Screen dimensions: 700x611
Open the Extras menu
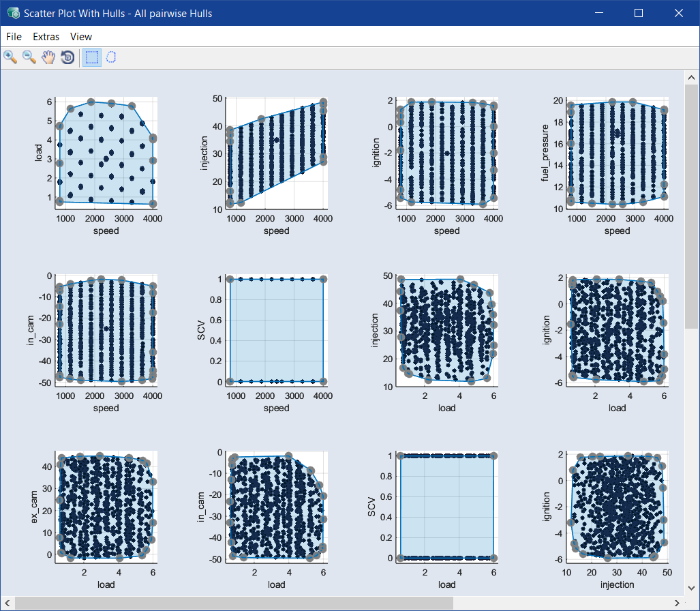[46, 37]
